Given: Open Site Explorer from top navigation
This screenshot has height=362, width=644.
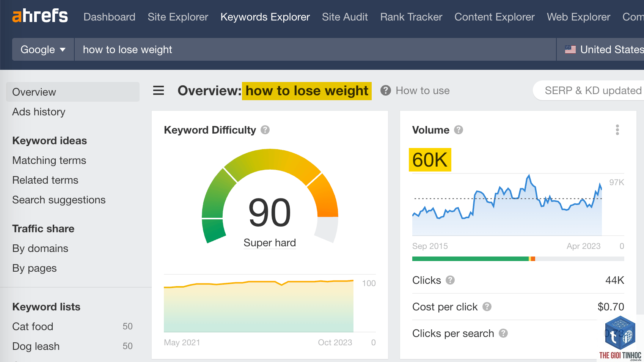Looking at the screenshot, I should [x=178, y=17].
